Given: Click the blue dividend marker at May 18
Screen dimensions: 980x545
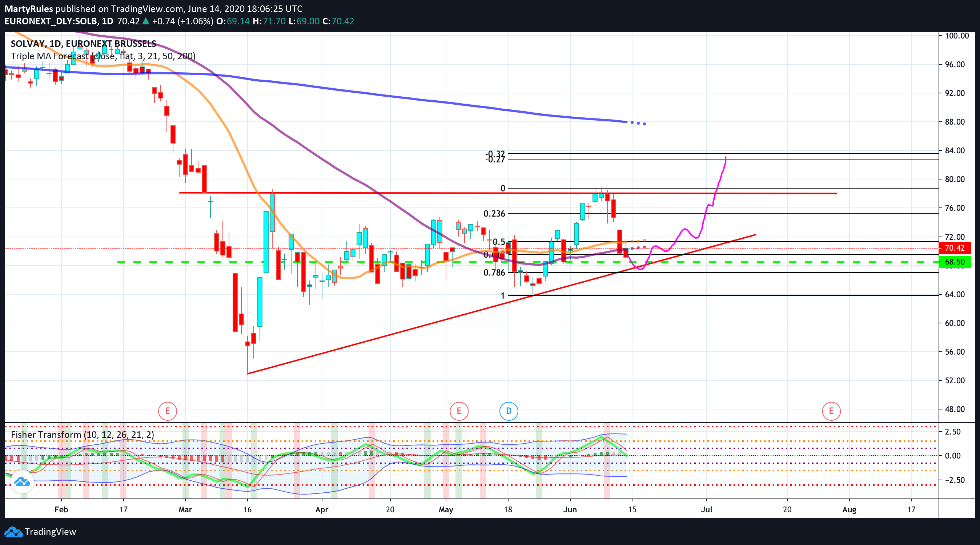Looking at the screenshot, I should (x=509, y=411).
